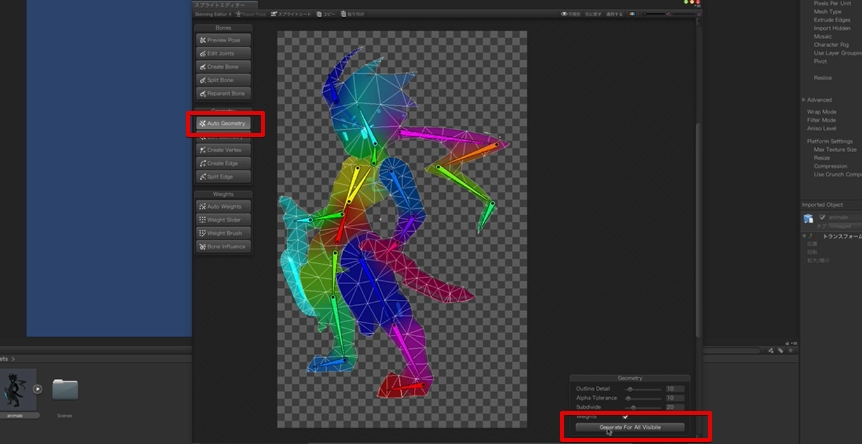Screen dimensions: 862x445
Task: Open the Weight Slider tool
Action: [223, 219]
